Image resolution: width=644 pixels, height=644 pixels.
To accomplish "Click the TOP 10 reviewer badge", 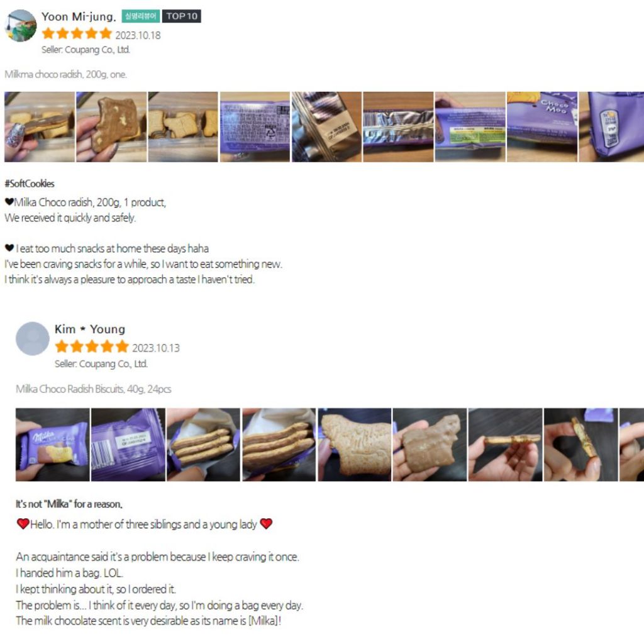I will [x=182, y=16].
